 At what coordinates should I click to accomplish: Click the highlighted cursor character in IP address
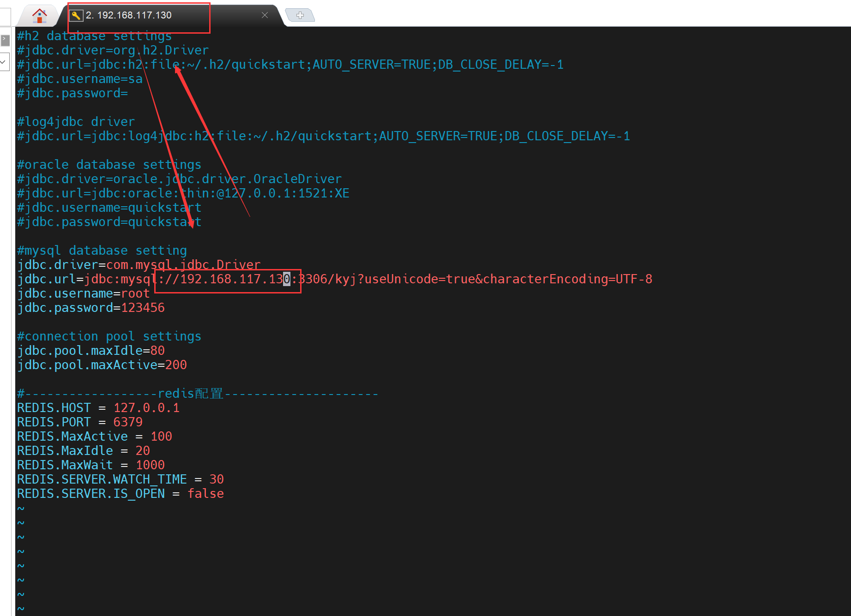[x=287, y=279]
